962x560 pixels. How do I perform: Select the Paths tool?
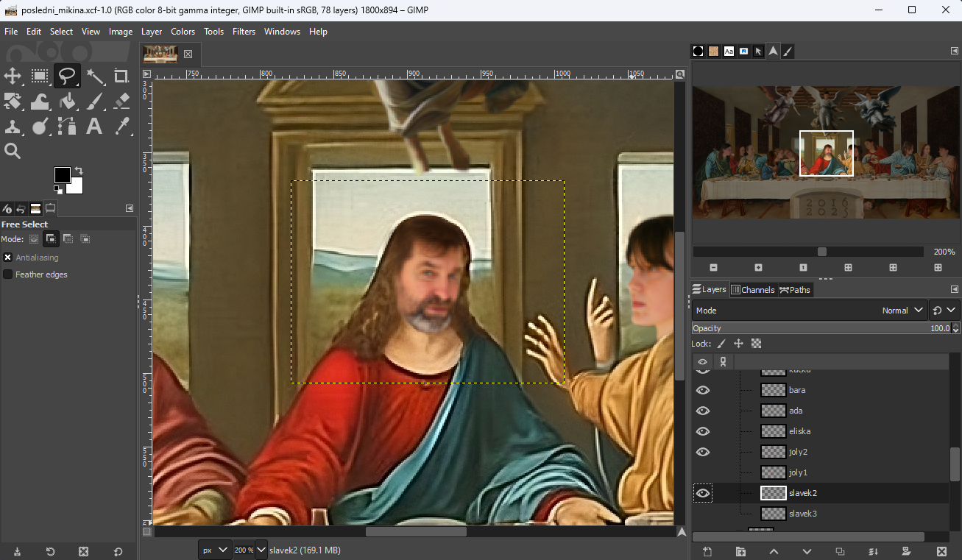pos(68,126)
